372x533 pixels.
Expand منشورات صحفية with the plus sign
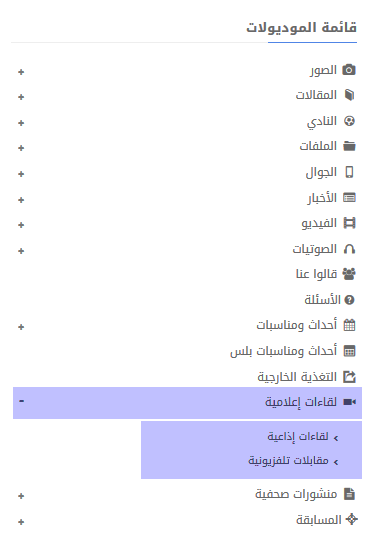tap(21, 496)
